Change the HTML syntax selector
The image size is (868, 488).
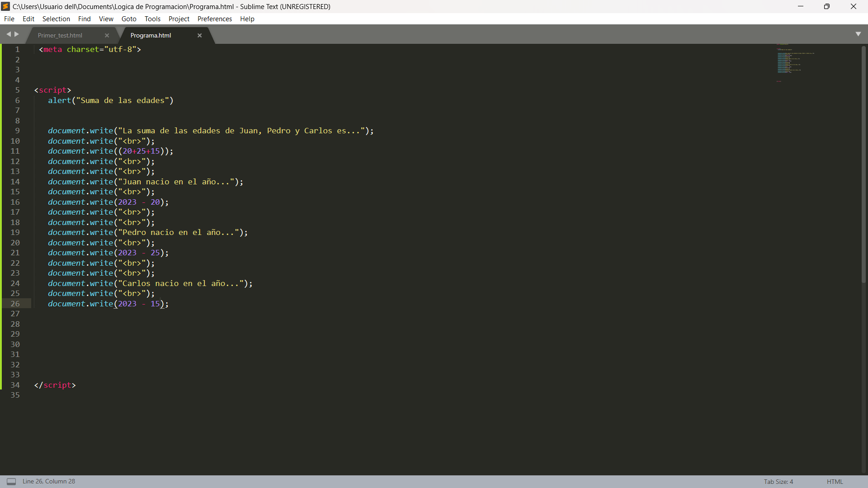click(835, 482)
